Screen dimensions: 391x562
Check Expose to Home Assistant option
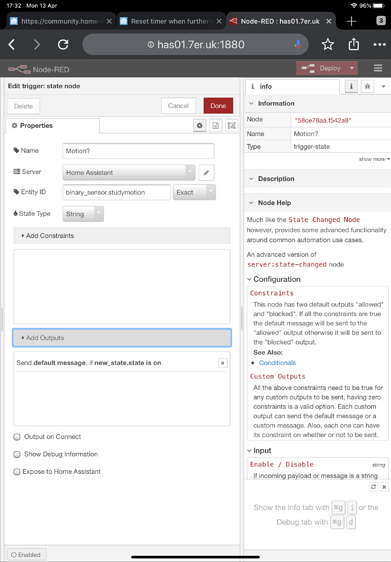(x=16, y=472)
